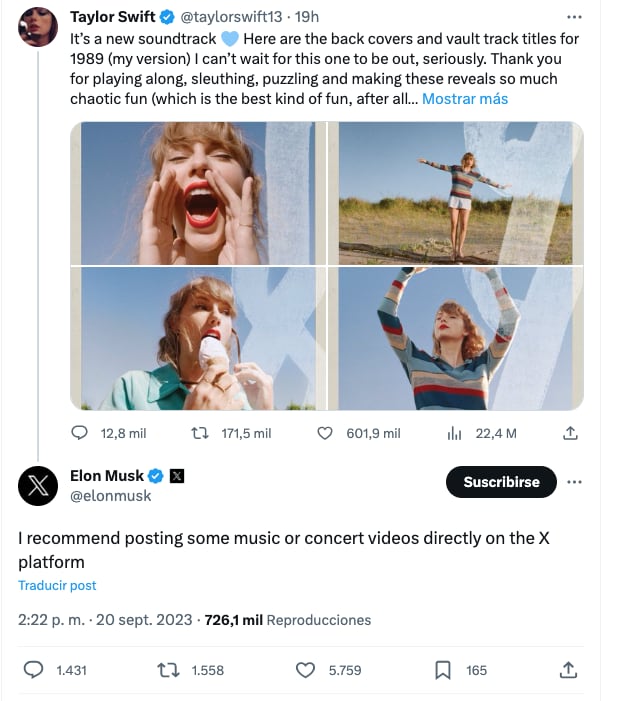Like Elon Musk's reply
Screen dimensions: 625x701
tap(306, 670)
